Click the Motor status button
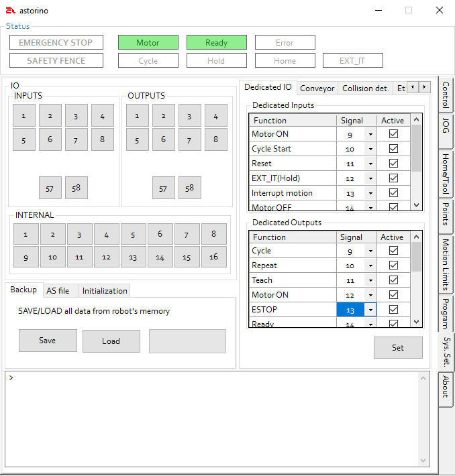Image resolution: width=455 pixels, height=476 pixels. point(148,42)
